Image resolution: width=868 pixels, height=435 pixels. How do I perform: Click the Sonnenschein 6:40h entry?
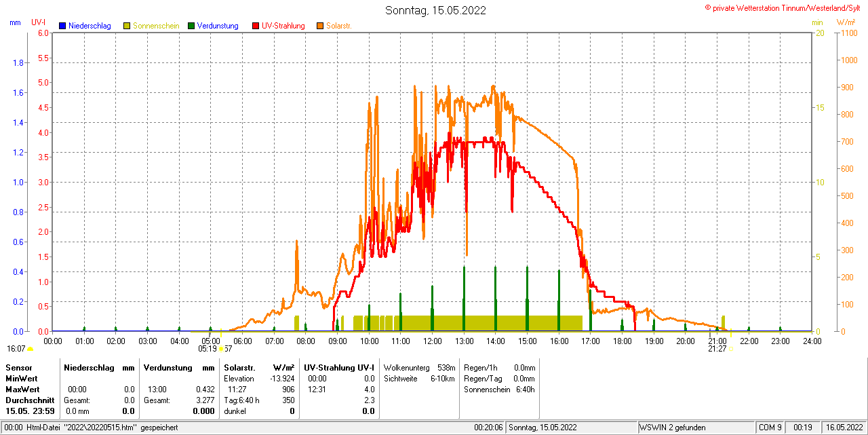click(x=499, y=390)
